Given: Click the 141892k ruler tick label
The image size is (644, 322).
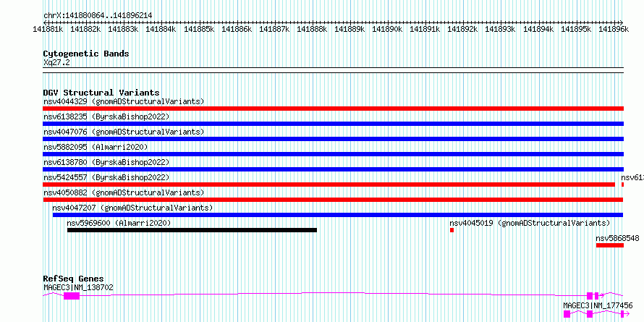Looking at the screenshot, I should point(463,29).
